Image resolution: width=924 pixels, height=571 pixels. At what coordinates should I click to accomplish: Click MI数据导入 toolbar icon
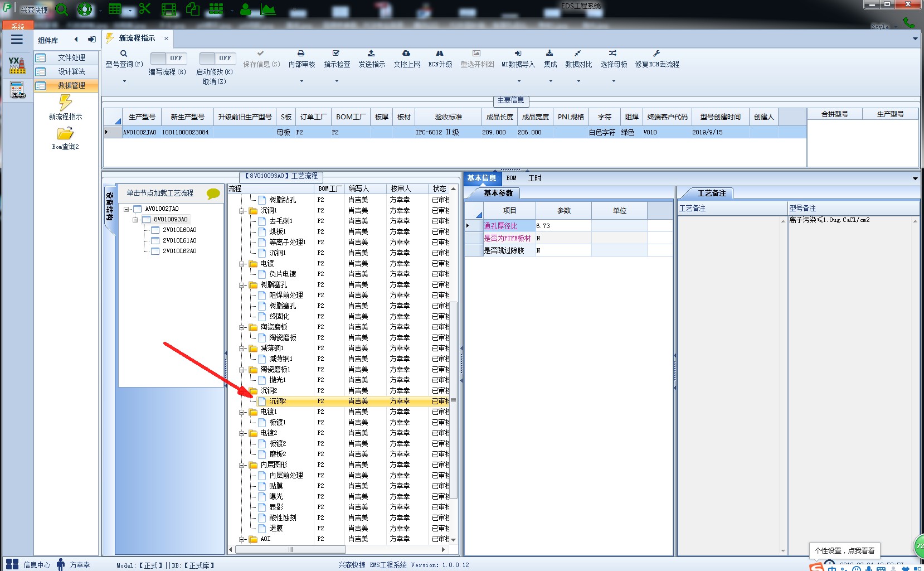coord(518,54)
